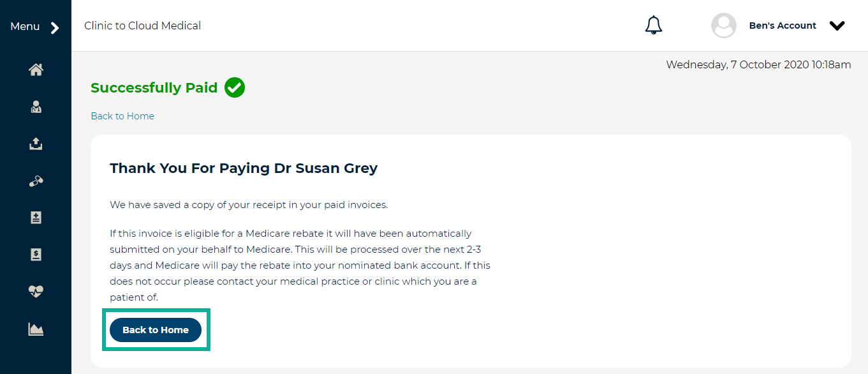Click the user avatar profile picture

(x=724, y=26)
